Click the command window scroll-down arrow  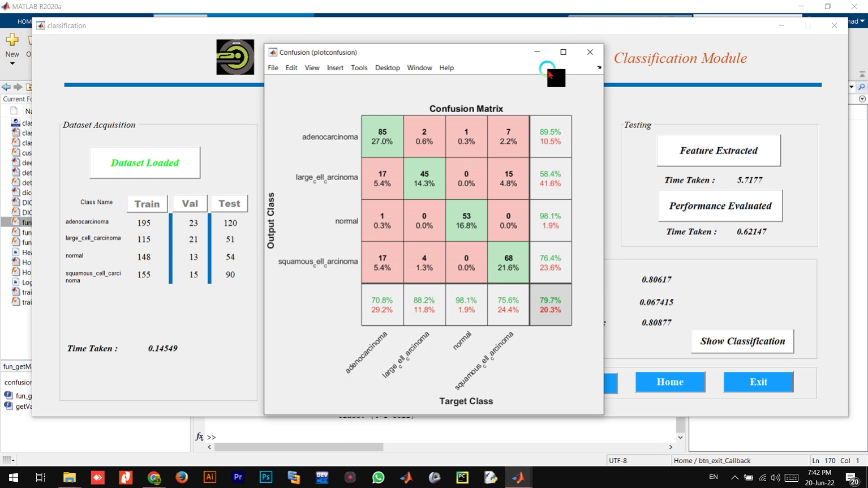680,437
